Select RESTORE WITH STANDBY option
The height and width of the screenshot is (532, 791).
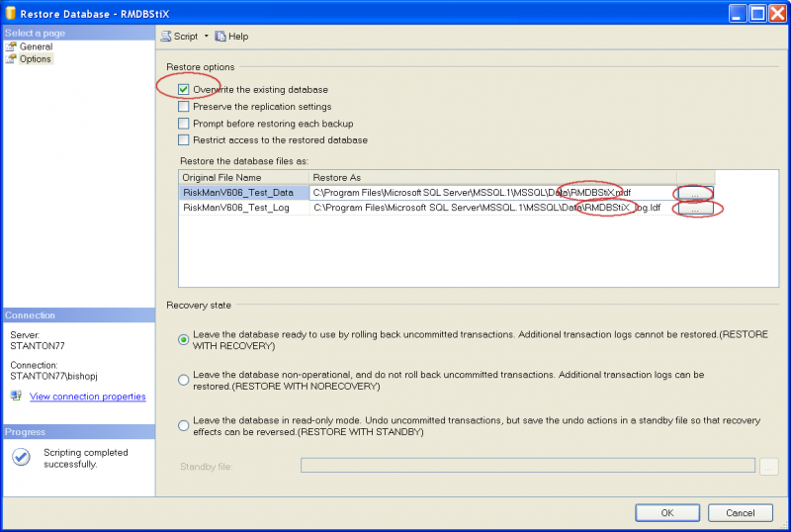(x=184, y=426)
